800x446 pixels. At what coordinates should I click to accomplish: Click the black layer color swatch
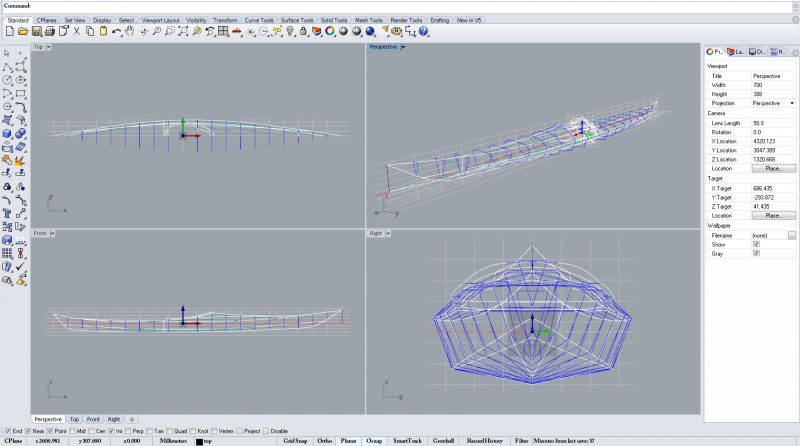click(199, 441)
